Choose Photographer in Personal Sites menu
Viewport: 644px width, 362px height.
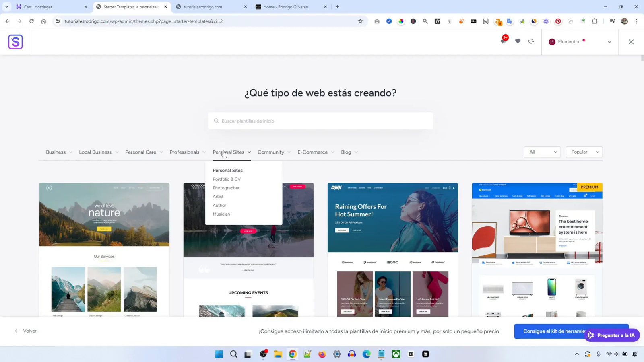(x=226, y=188)
